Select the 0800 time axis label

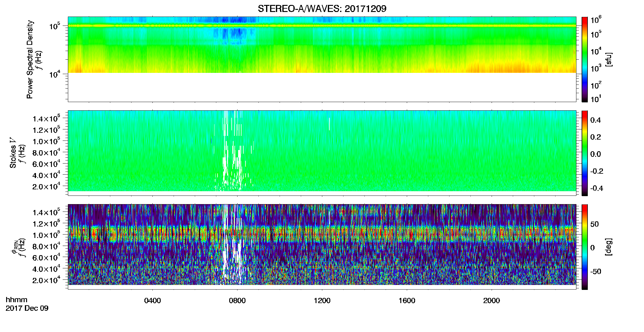point(237,301)
